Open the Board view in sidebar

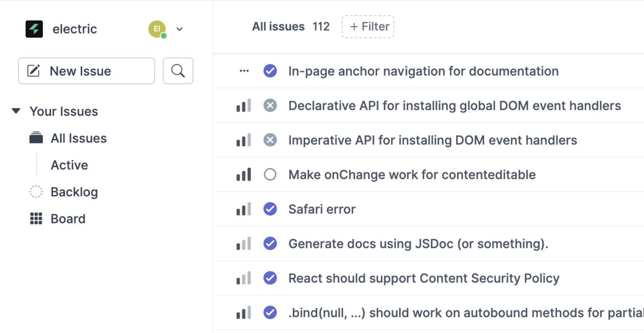click(x=68, y=219)
